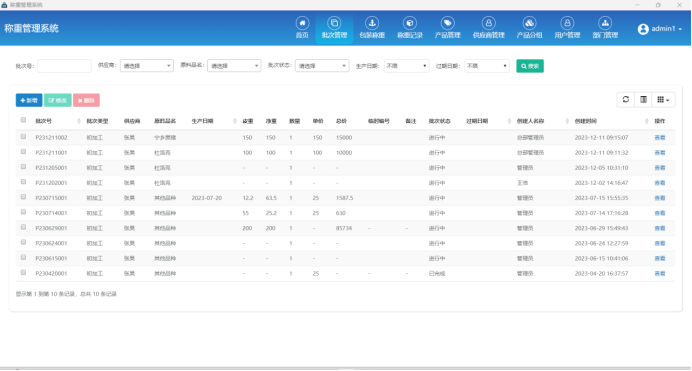Click the blue 新增 add button

29,100
